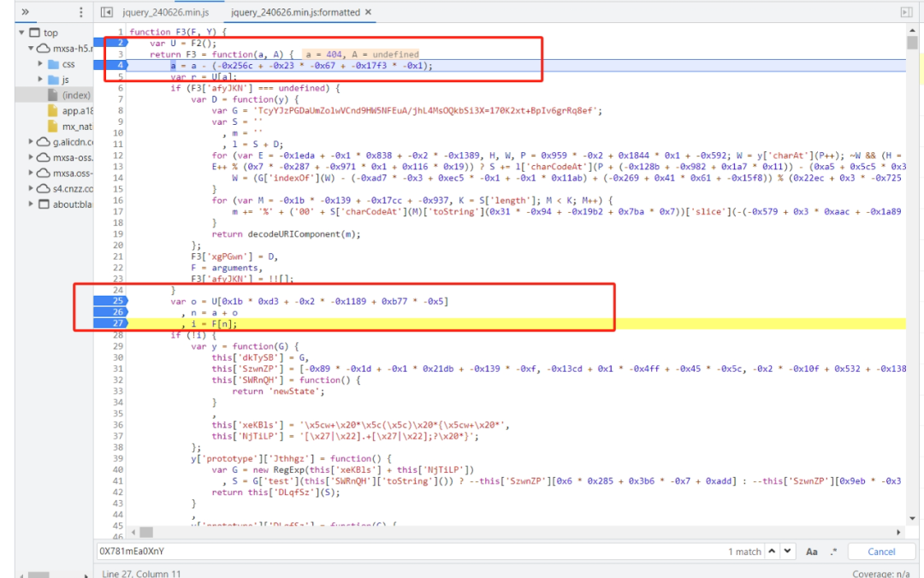Collapse the top frame tree node
This screenshot has width=924, height=578.
21,32
